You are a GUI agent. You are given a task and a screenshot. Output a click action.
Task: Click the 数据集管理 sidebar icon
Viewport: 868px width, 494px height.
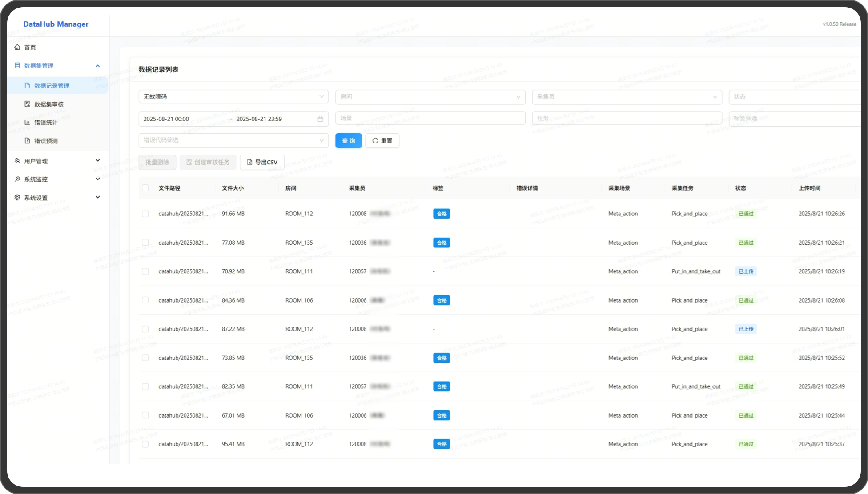(17, 65)
